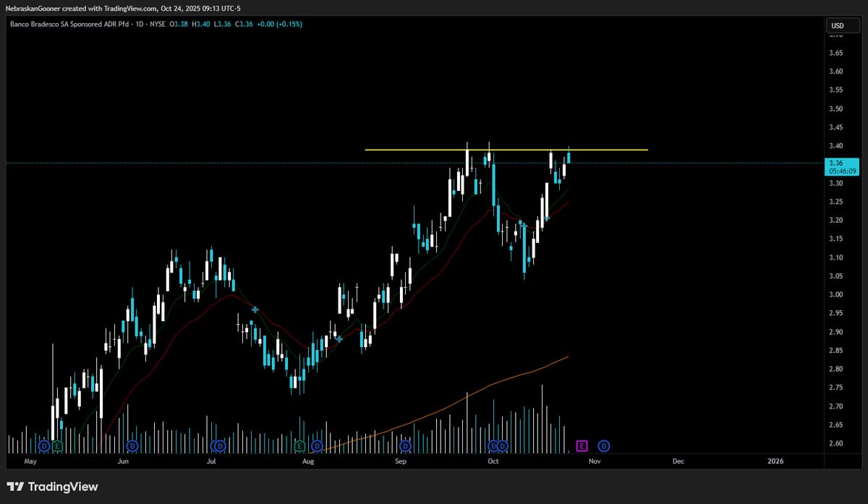The image size is (868, 504).
Task: Click the green earnings marker under August
Action: (x=299, y=446)
